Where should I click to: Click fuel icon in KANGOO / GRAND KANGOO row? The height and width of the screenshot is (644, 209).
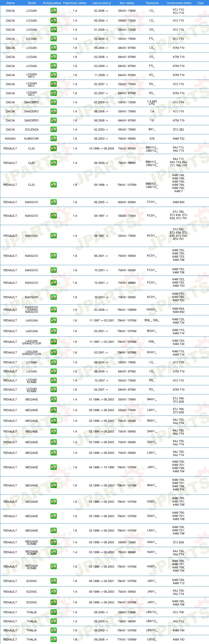(53, 310)
